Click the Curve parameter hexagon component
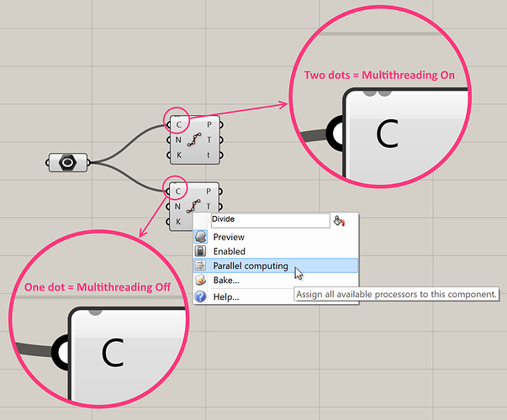This screenshot has width=507, height=420. [x=69, y=161]
